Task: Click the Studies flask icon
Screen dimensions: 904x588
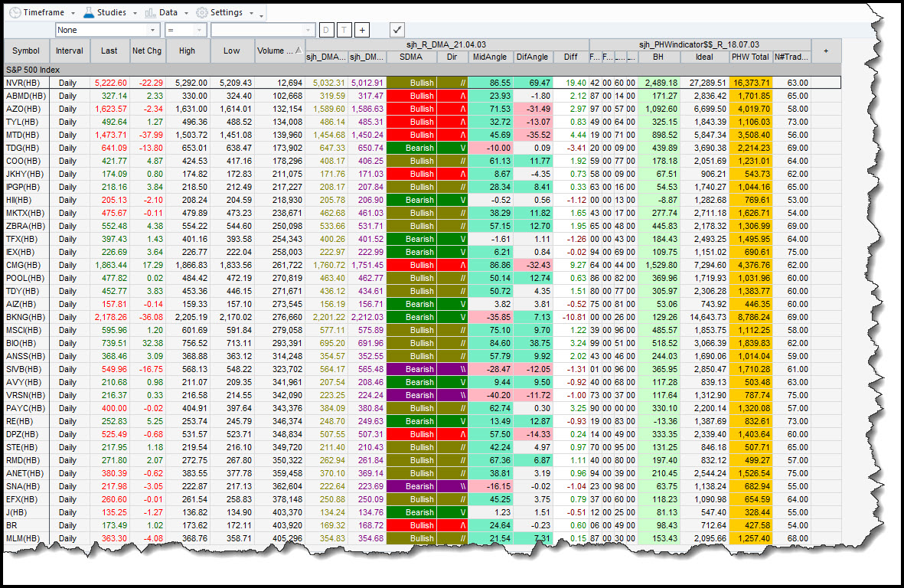Action: coord(89,12)
